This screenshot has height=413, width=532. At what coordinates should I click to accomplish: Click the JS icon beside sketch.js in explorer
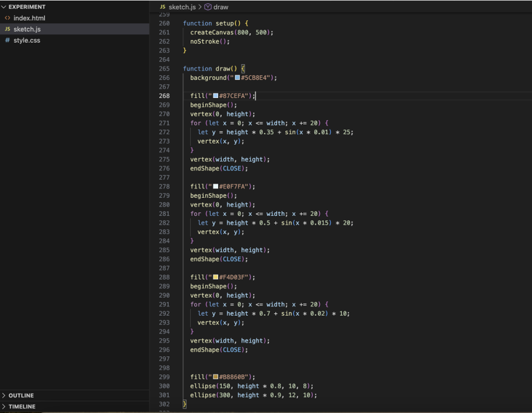coord(7,29)
